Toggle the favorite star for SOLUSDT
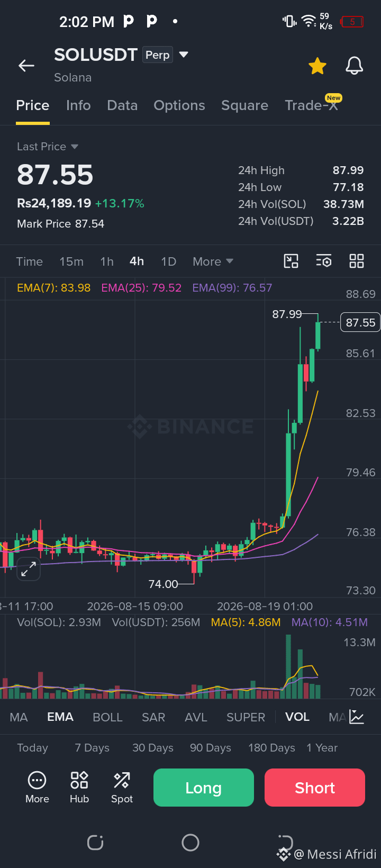Image resolution: width=381 pixels, height=868 pixels. pyautogui.click(x=317, y=66)
